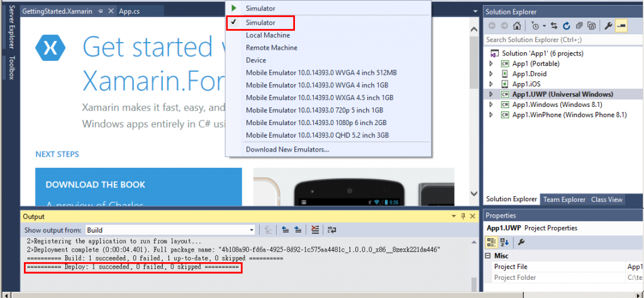Click the Collapse All icon in Solution Explorer

[x=579, y=26]
